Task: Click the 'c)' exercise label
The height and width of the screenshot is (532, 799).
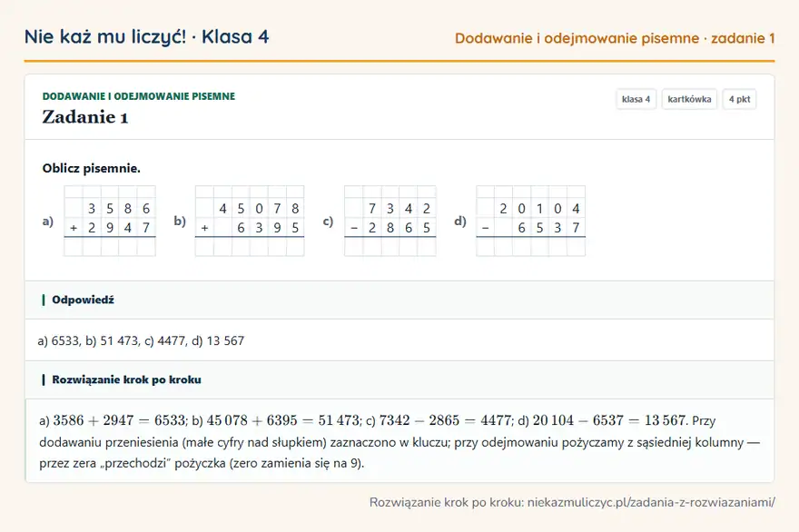Action: [328, 222]
